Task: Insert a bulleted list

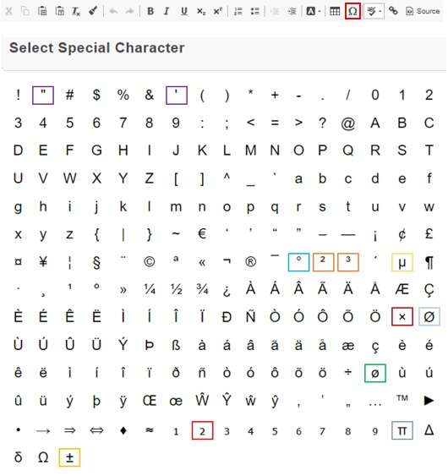Action: click(x=255, y=12)
